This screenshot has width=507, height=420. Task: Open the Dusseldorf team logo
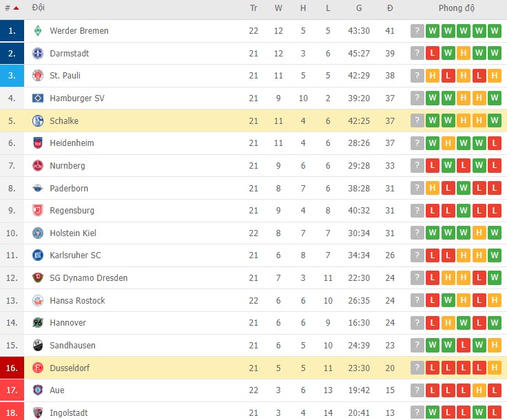point(38,368)
